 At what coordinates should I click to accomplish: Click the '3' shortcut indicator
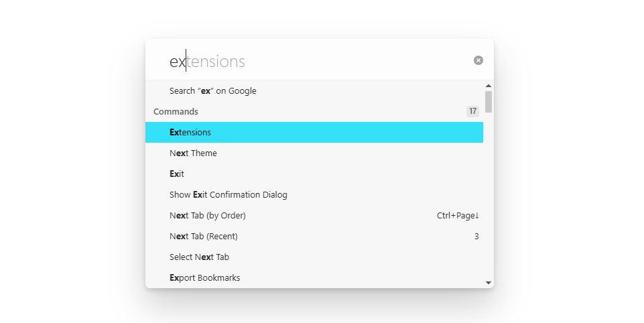[476, 237]
